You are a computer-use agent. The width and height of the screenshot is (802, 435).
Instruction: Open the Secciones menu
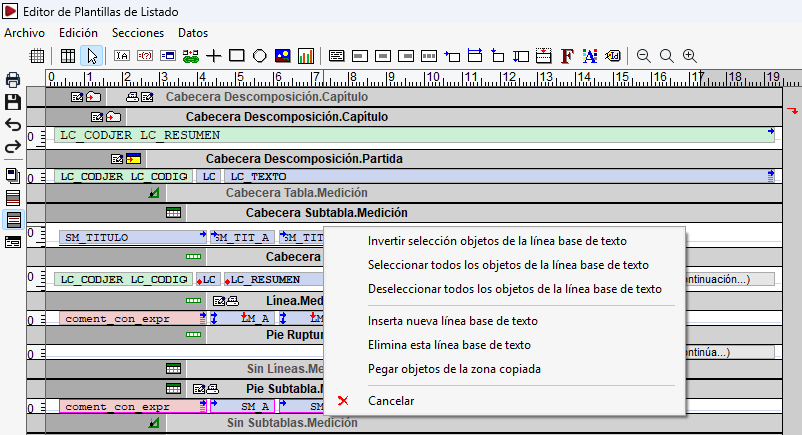tap(138, 33)
